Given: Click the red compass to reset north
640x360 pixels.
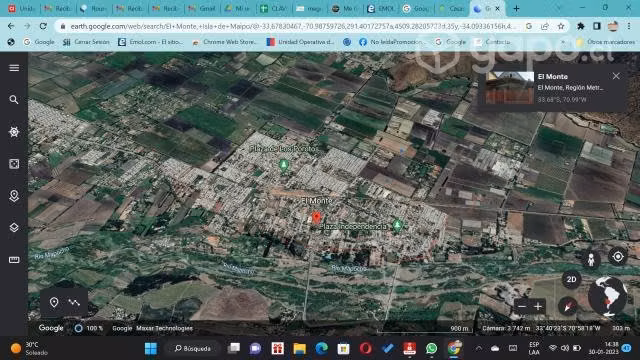Looking at the screenshot, I should [568, 306].
